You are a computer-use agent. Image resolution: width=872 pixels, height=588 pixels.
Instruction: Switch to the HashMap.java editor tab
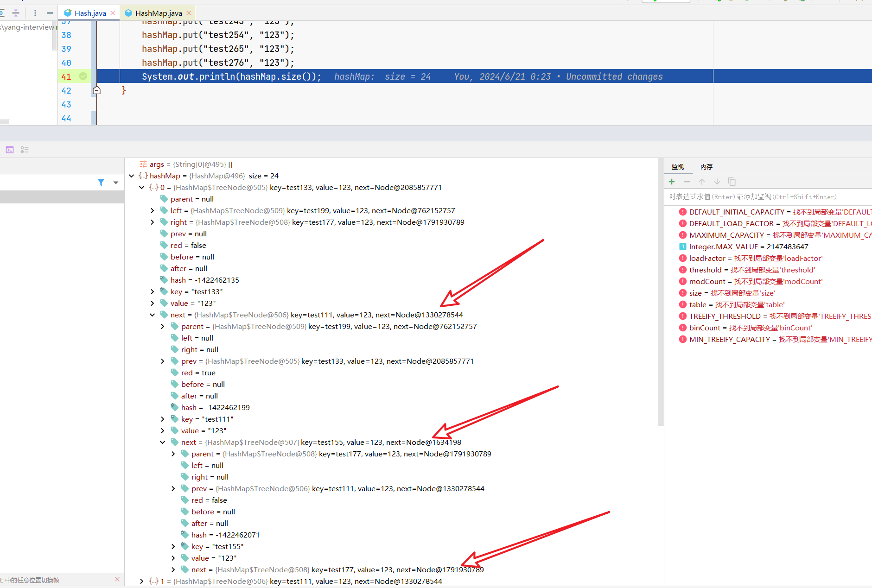[x=158, y=13]
